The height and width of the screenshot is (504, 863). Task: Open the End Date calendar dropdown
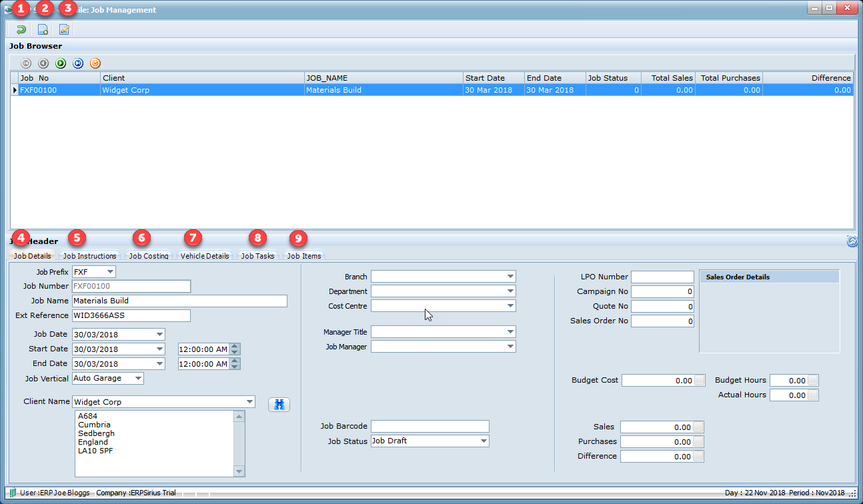159,363
